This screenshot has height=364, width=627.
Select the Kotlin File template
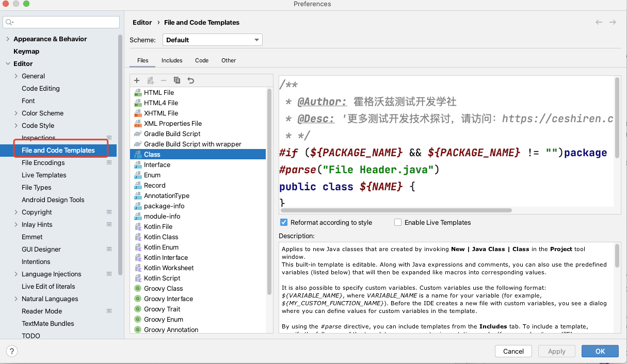coord(158,226)
